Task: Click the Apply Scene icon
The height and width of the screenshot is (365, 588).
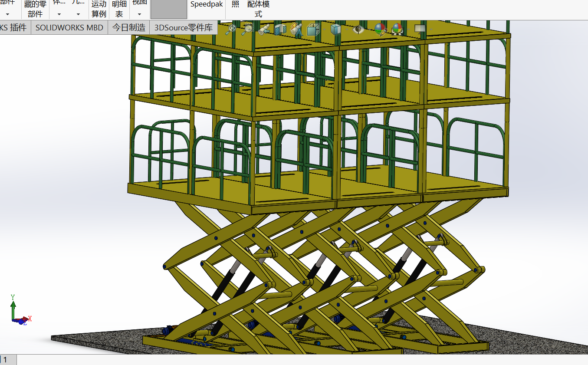Action: click(x=397, y=29)
